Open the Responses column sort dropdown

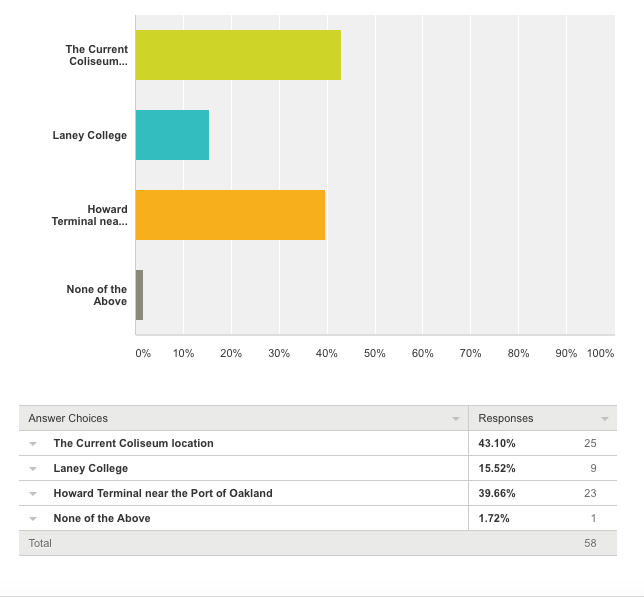604,419
